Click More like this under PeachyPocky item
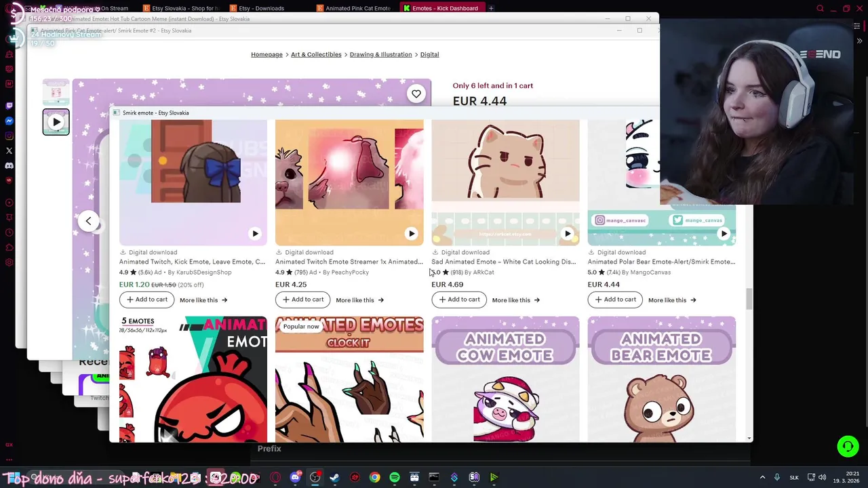 pos(359,300)
